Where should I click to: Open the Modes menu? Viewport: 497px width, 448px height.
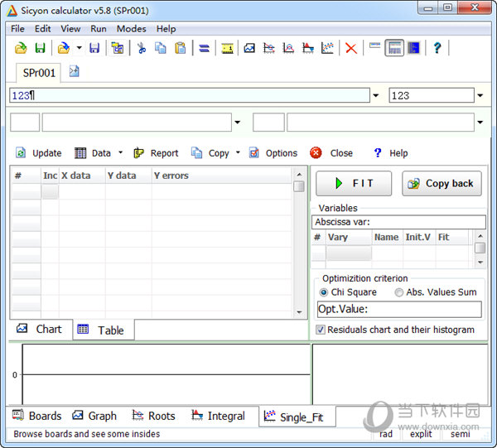click(131, 29)
